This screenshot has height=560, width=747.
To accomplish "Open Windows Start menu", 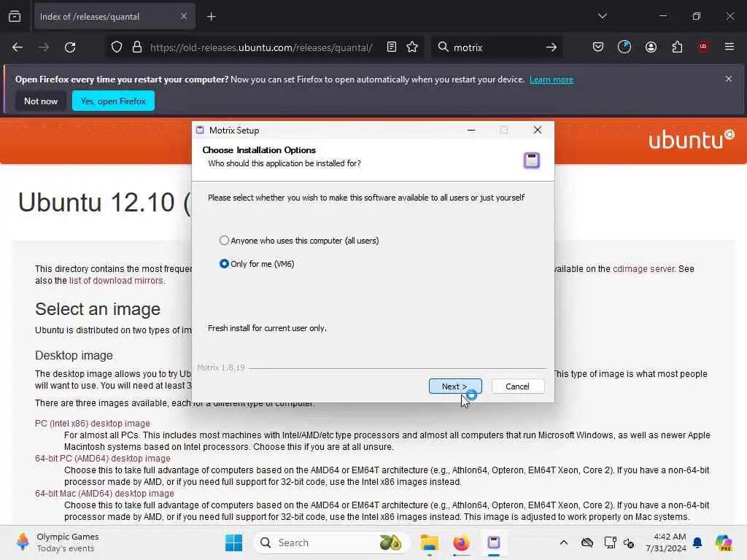I will click(233, 542).
